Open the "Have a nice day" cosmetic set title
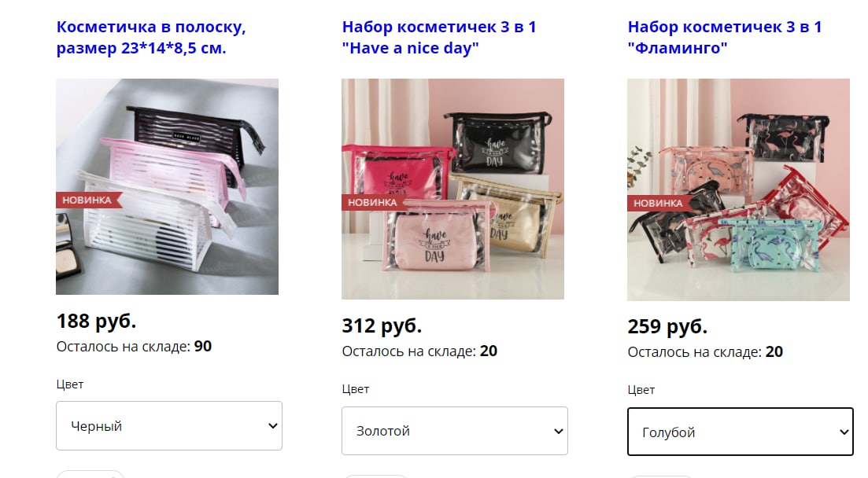The height and width of the screenshot is (478, 868). pos(439,37)
